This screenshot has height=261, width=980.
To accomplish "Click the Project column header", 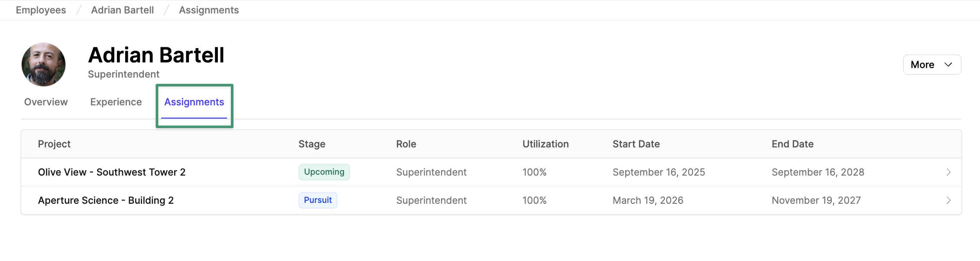I will (x=54, y=144).
